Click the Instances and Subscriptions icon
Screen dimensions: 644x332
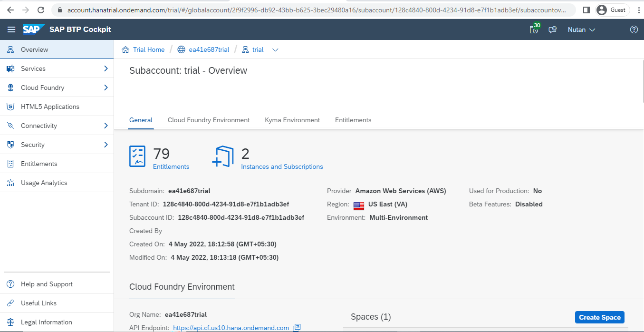223,156
